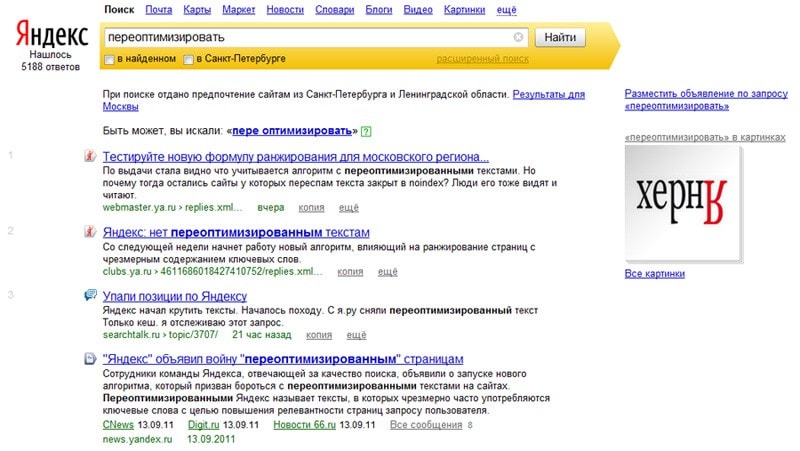Click the webmaster.ya.ru green URL
Image resolution: width=800 pixels, height=451 pixels.
[172, 208]
